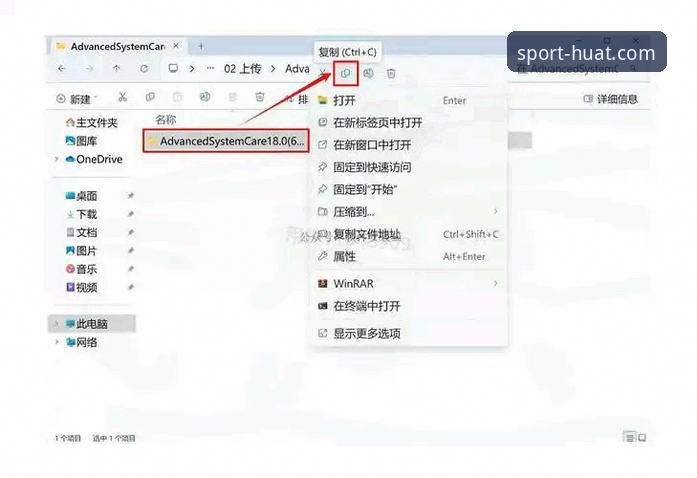This screenshot has width=697, height=478.
Task: Open the hidden path ellipsis in address bar
Action: click(210, 68)
